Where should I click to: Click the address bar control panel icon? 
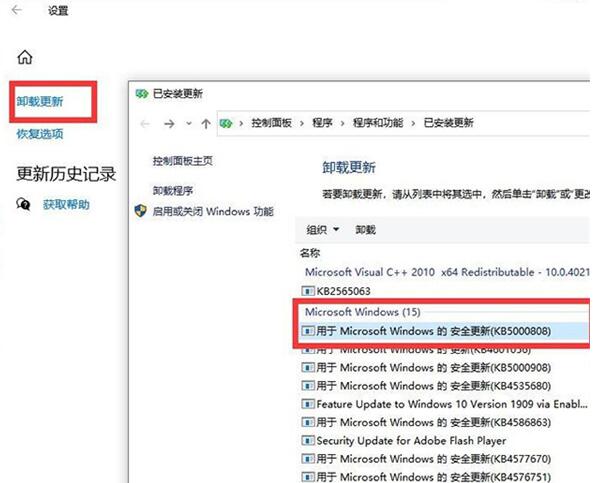(x=225, y=123)
